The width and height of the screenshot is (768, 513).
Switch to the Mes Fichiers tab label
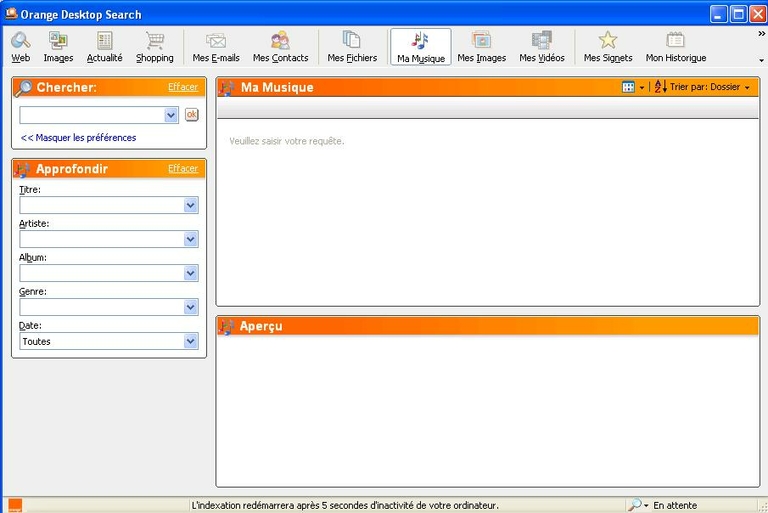click(x=352, y=58)
